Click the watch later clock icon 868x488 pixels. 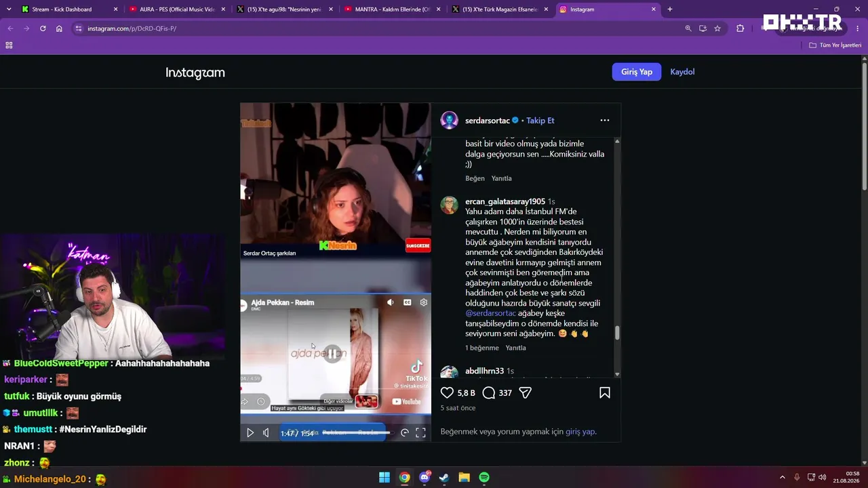tap(261, 402)
